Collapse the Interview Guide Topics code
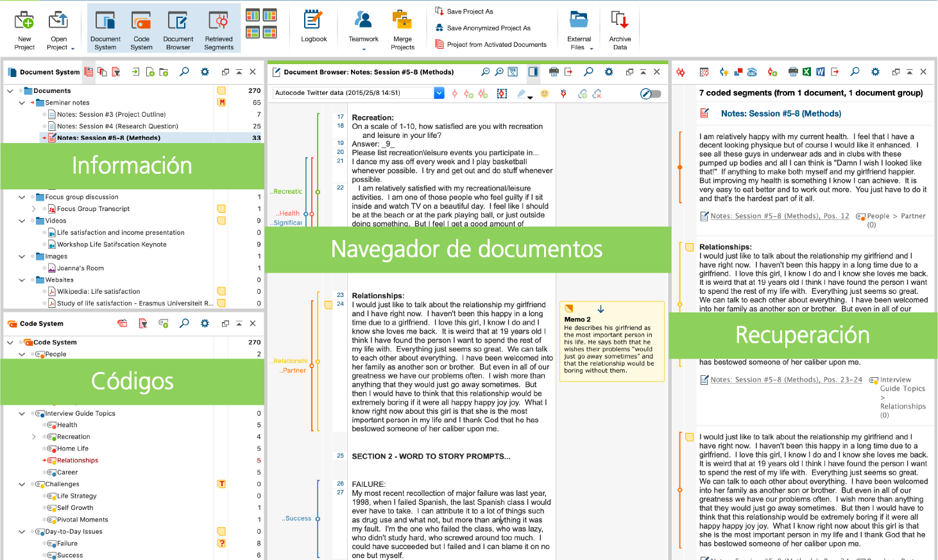 pos(22,414)
